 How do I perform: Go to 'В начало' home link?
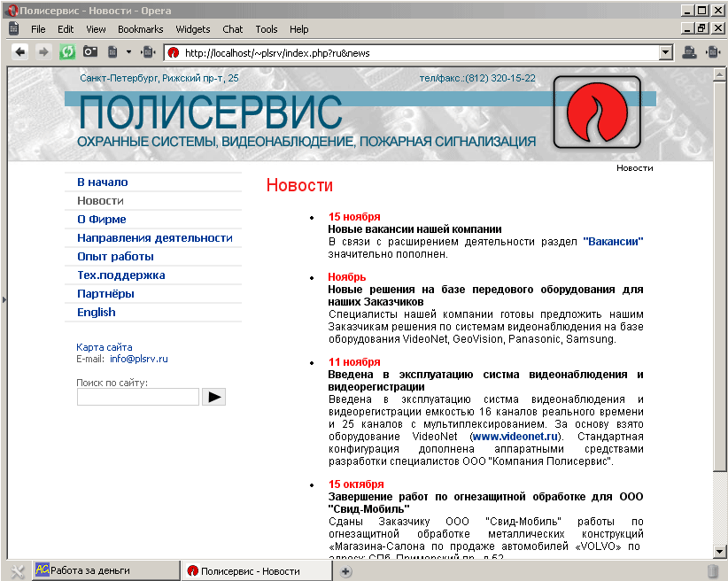point(103,182)
